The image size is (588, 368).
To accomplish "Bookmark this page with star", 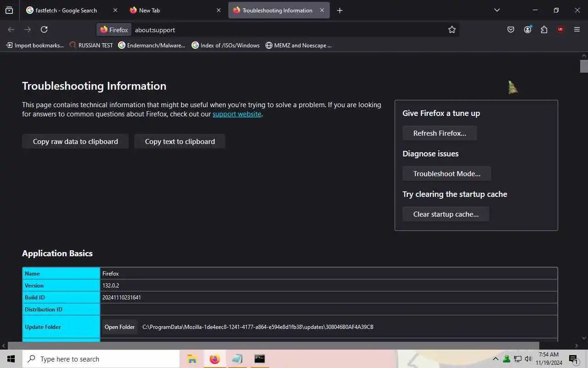I will [452, 29].
